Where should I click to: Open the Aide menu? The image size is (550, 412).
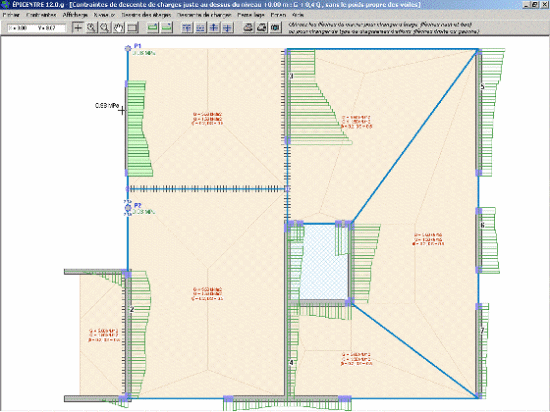click(x=298, y=15)
